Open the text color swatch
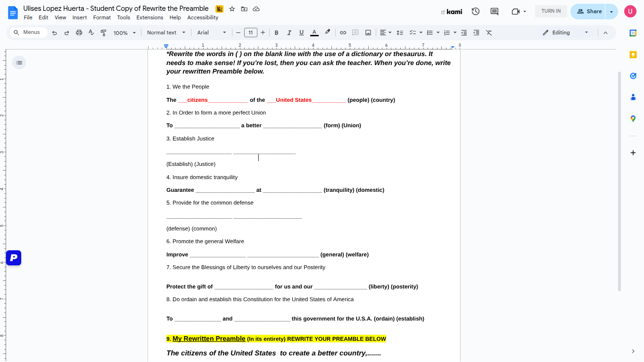The width and height of the screenshot is (644, 362). coord(314,33)
